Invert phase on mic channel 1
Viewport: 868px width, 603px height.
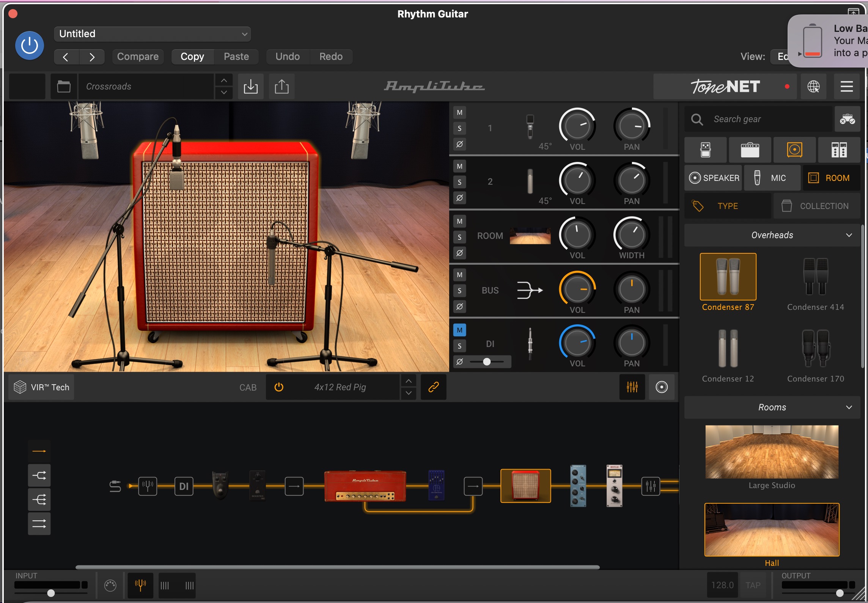point(459,144)
